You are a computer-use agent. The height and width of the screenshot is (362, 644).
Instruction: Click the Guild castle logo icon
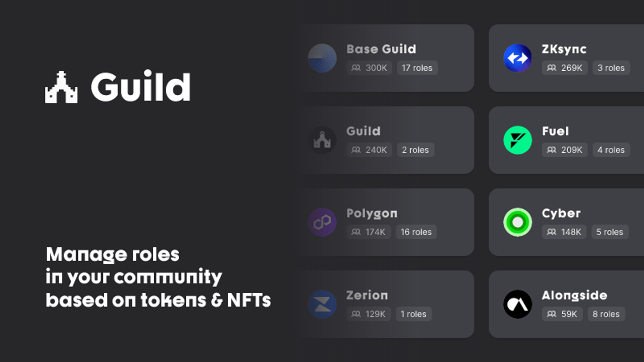click(61, 87)
